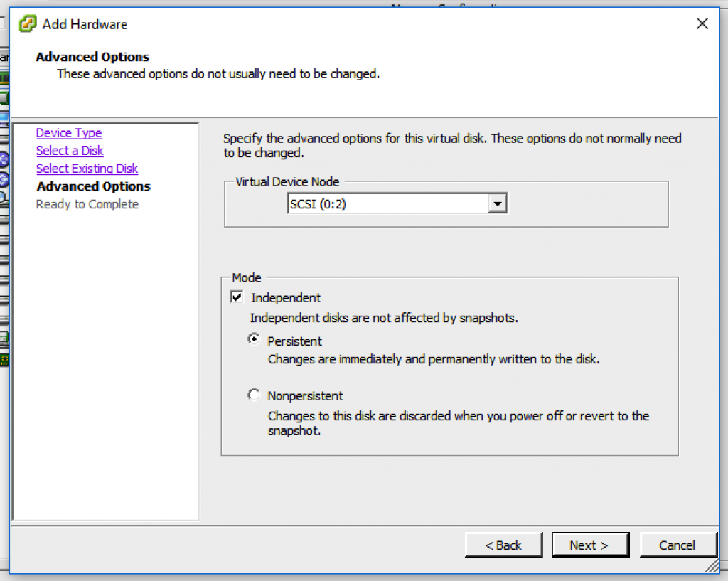Viewport: 728px width, 581px height.
Task: Open the Select a Disk step link
Action: (70, 151)
